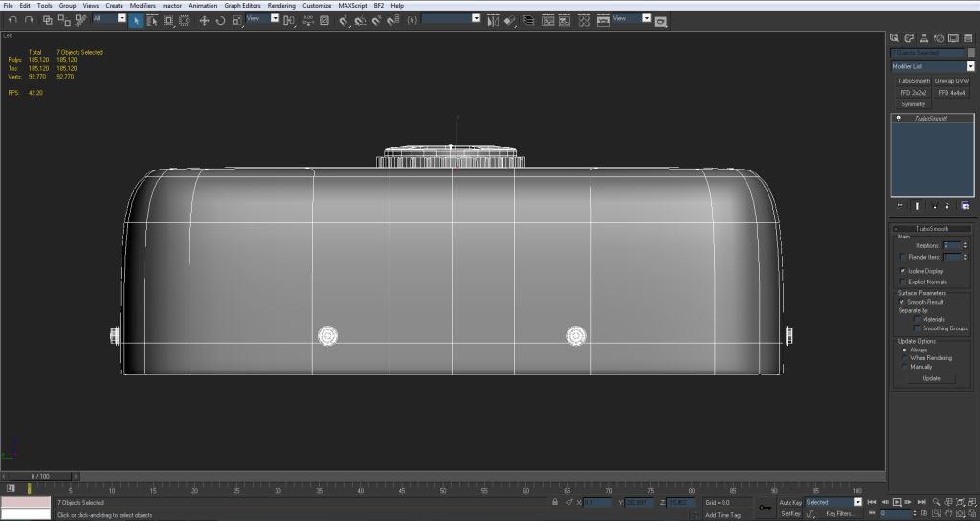Viewport: 980px width, 521px height.
Task: Open the Modifiers menu
Action: 142,5
